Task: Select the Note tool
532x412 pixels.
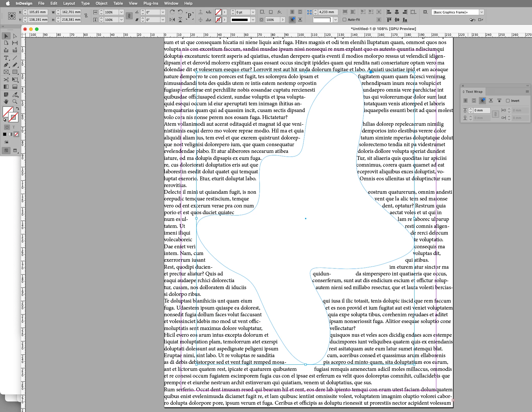Action: 6,95
